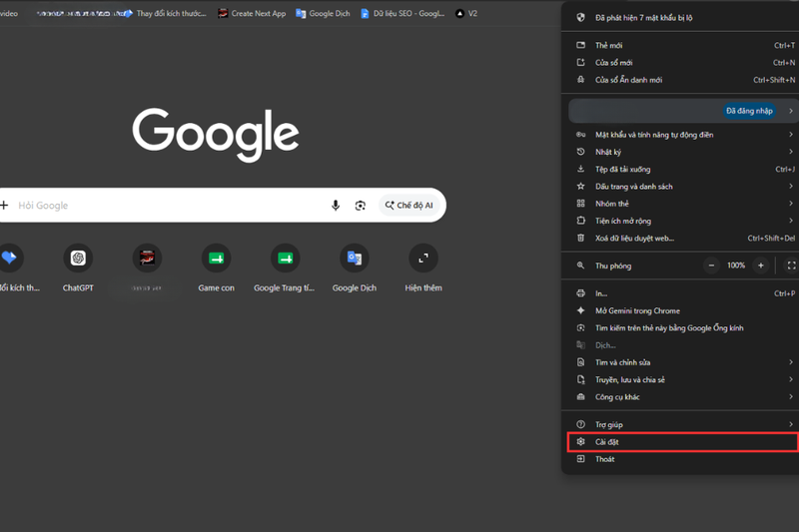Zoom out with the minus button

[711, 266]
